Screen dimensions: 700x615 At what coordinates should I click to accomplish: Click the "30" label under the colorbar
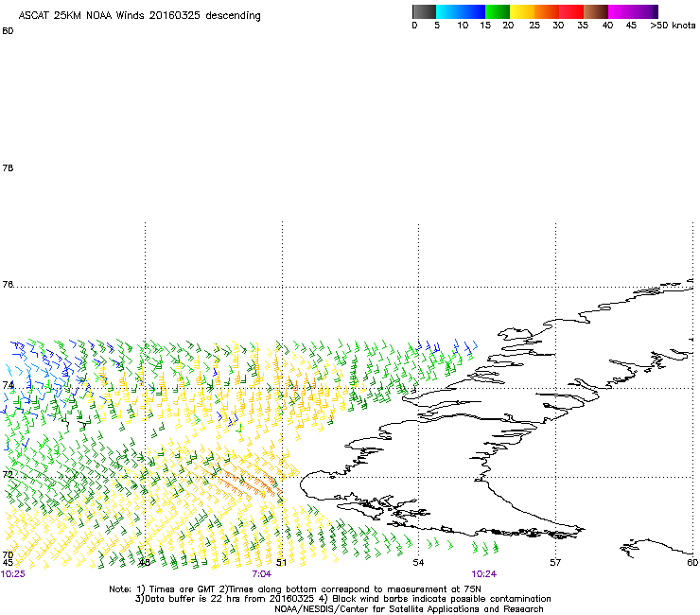(558, 26)
